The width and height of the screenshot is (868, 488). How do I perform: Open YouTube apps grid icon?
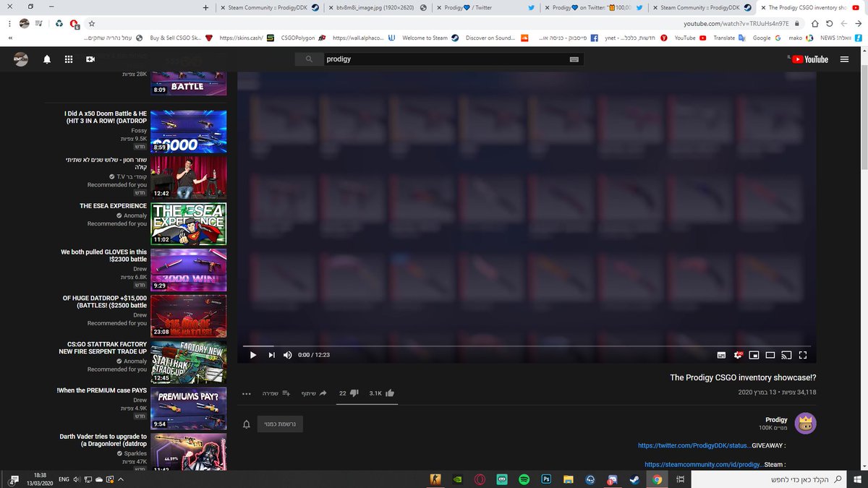click(x=69, y=60)
